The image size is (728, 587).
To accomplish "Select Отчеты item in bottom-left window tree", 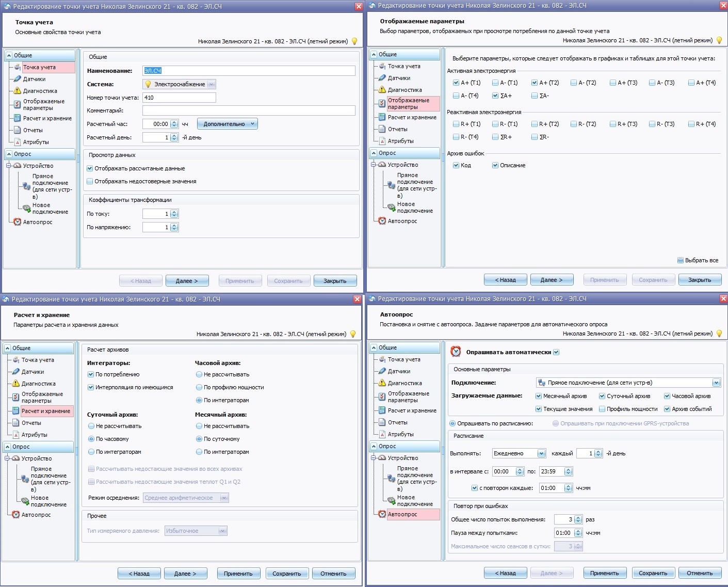I will pos(31,423).
